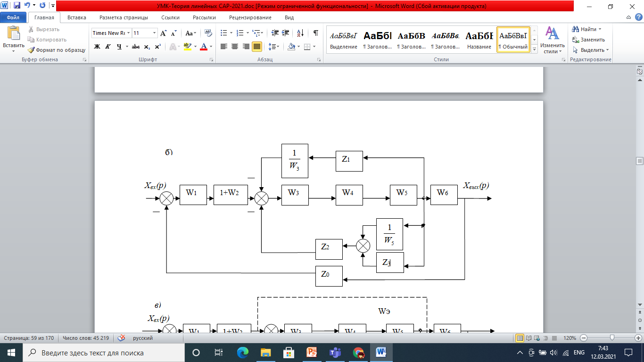Click the bulleted list icon
This screenshot has width=644, height=362.
coord(224,33)
